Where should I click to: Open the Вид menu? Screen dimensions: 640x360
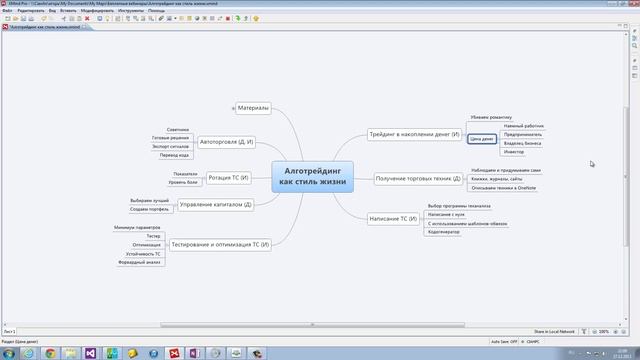tap(52, 11)
